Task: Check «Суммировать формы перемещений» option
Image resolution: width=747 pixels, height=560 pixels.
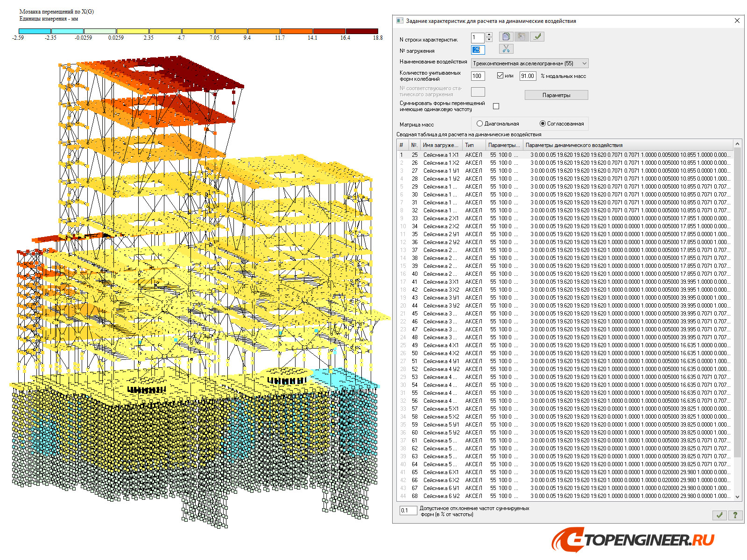Action: coord(496,106)
